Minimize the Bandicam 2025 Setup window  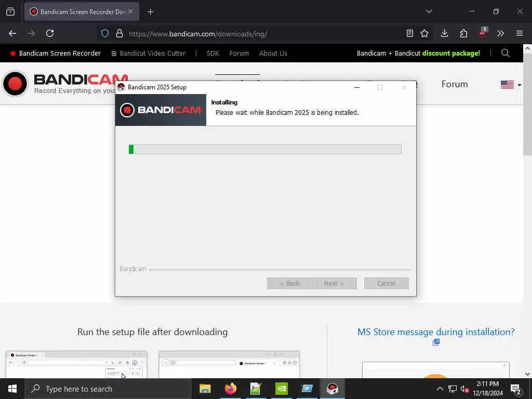pyautogui.click(x=356, y=87)
